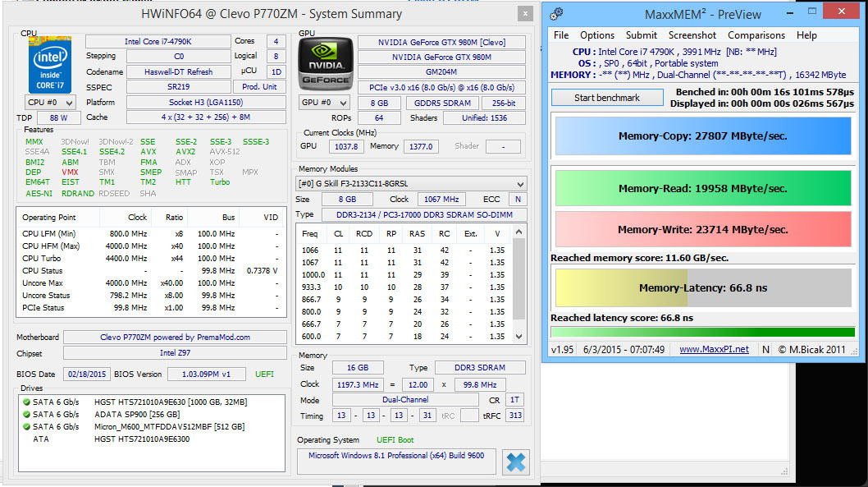
Task: Click the Memory-Latency result bar
Action: pyautogui.click(x=703, y=287)
